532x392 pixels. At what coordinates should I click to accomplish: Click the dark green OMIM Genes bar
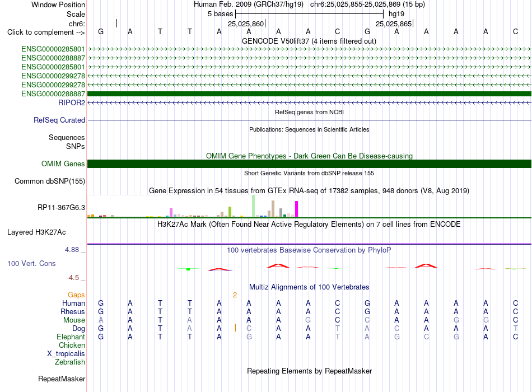coord(309,164)
